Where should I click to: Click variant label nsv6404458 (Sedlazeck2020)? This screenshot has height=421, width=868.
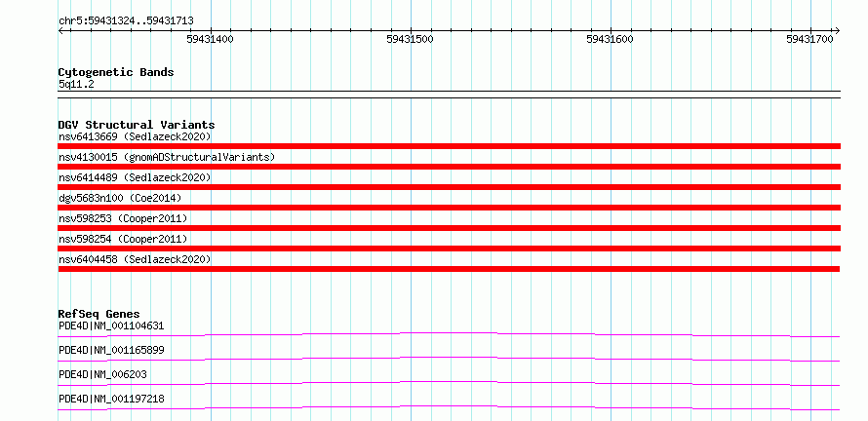(135, 259)
